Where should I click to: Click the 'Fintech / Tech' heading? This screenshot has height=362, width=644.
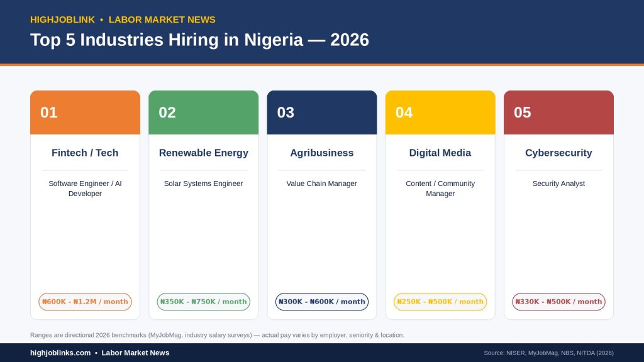(85, 153)
